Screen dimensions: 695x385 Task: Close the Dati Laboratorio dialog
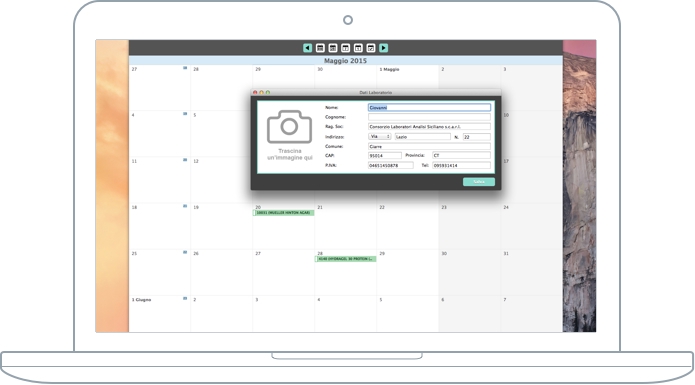point(255,92)
